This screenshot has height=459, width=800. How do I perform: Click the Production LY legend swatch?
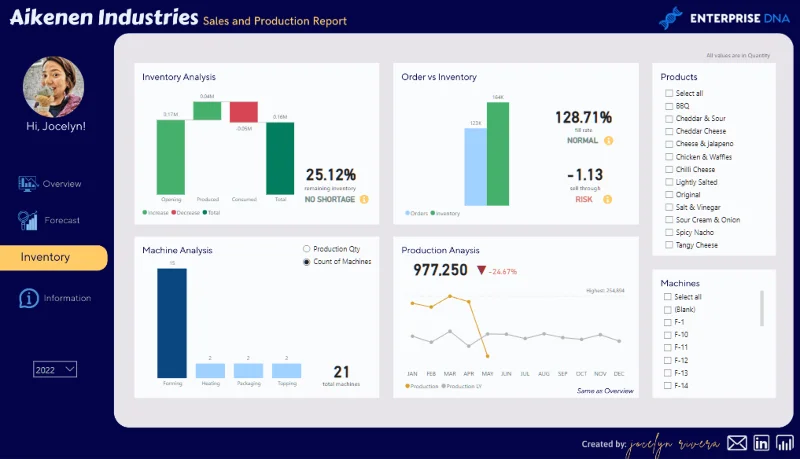444,386
